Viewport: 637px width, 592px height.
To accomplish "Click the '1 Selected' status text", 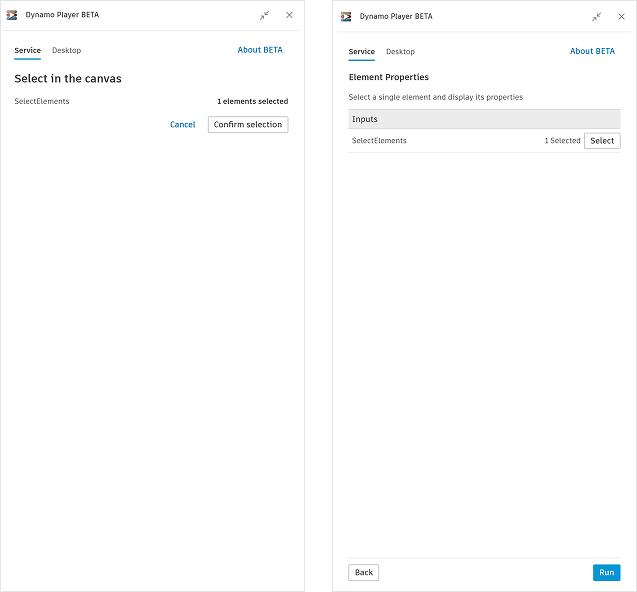I will (562, 141).
